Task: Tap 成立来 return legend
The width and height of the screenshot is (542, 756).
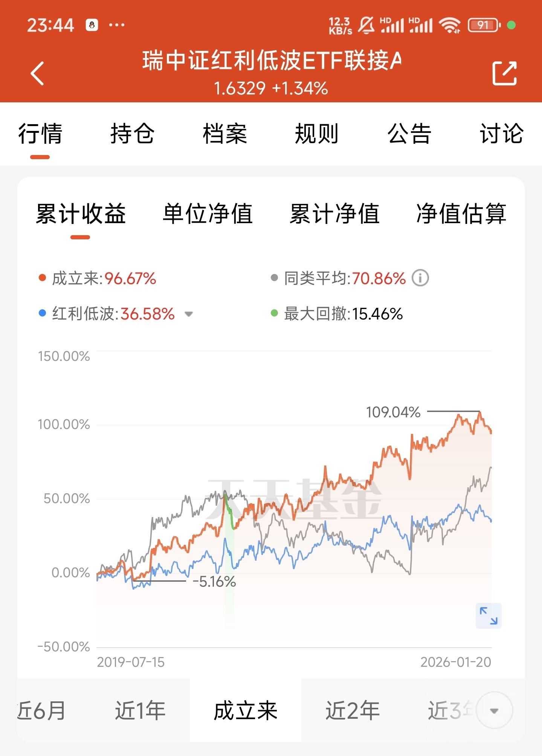Action: 97,278
